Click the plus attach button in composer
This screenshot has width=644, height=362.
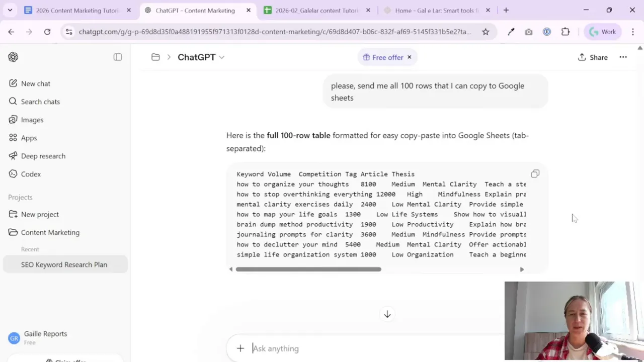pos(240,348)
